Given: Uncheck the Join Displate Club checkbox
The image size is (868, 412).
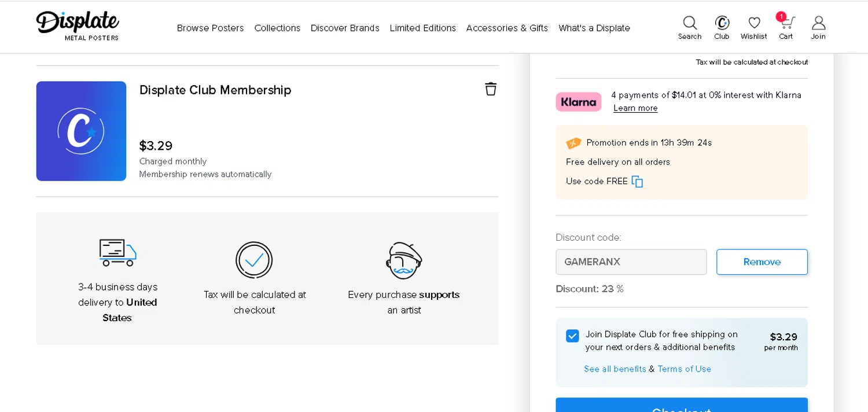Looking at the screenshot, I should [x=572, y=336].
